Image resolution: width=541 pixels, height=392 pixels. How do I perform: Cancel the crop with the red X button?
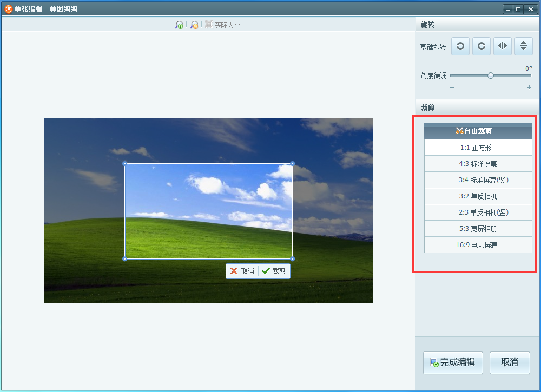[x=242, y=271]
